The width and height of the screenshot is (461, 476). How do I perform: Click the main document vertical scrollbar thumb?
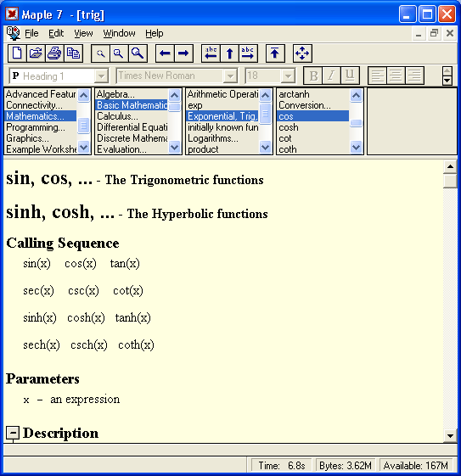[450, 181]
